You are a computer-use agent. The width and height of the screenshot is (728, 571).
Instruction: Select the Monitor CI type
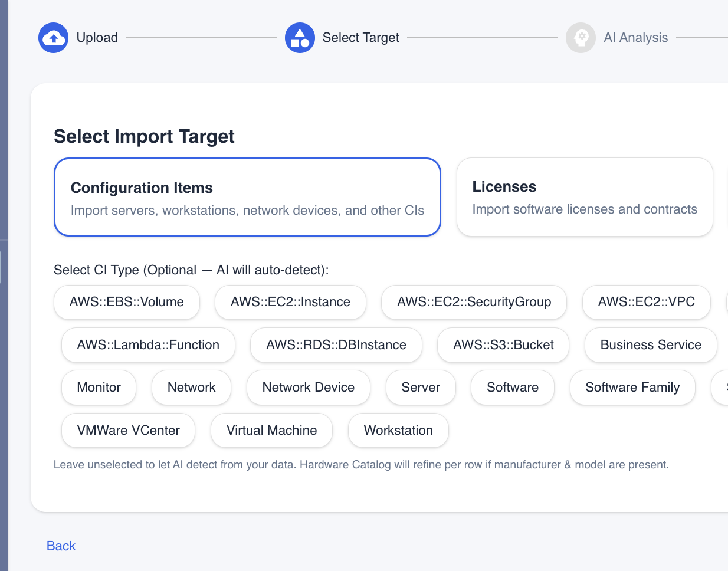(x=99, y=388)
